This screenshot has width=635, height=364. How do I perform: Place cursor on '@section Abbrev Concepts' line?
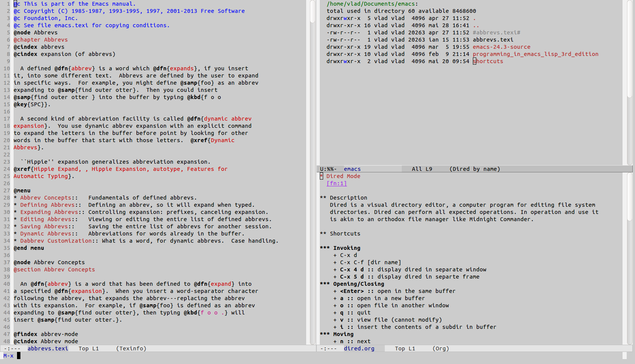(x=54, y=270)
